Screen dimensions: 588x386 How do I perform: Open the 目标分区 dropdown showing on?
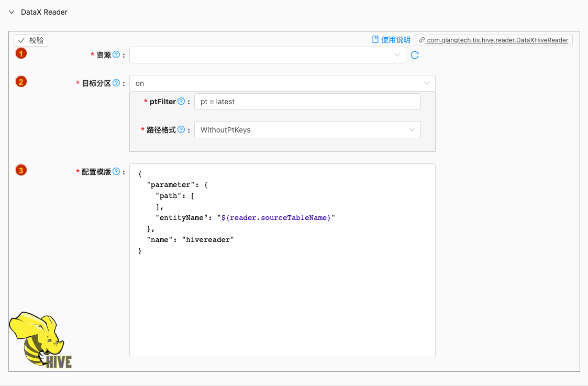click(282, 83)
